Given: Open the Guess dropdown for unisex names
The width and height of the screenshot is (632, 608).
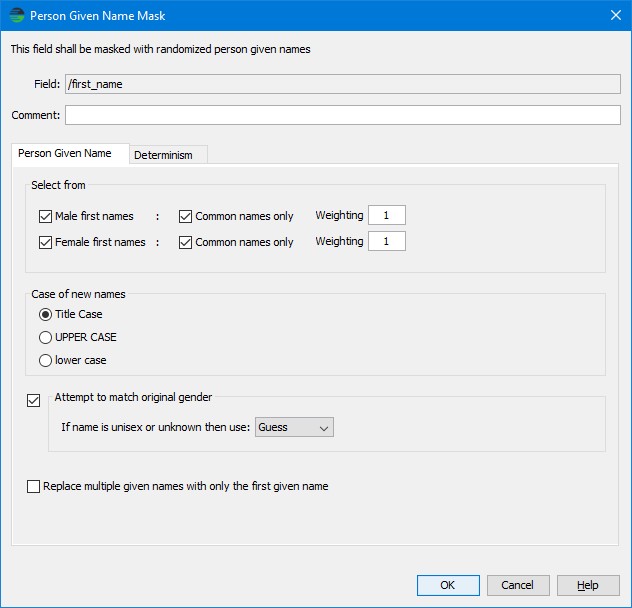Looking at the screenshot, I should point(294,427).
